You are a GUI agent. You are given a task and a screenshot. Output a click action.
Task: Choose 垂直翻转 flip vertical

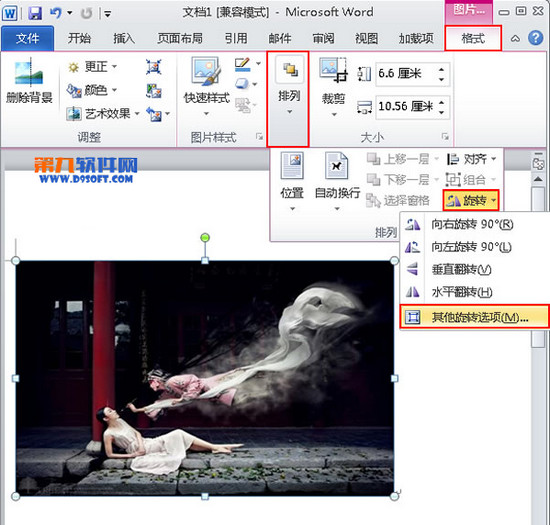point(474,269)
